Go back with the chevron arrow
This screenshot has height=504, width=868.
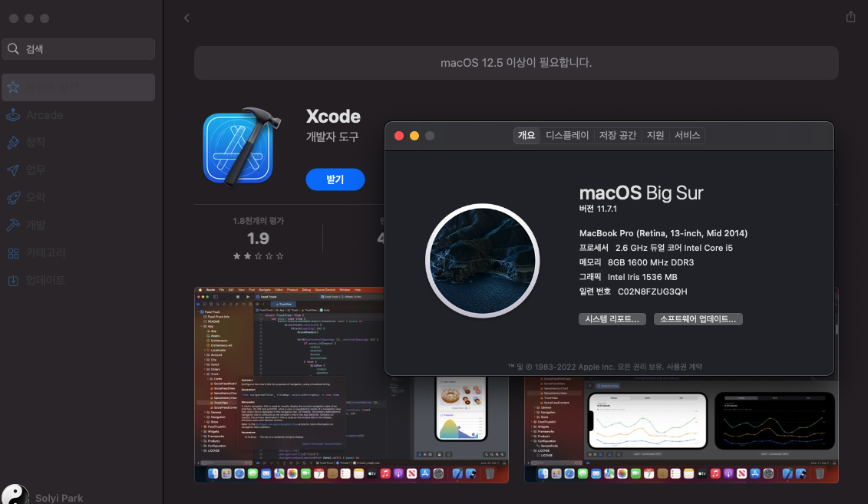(x=186, y=18)
